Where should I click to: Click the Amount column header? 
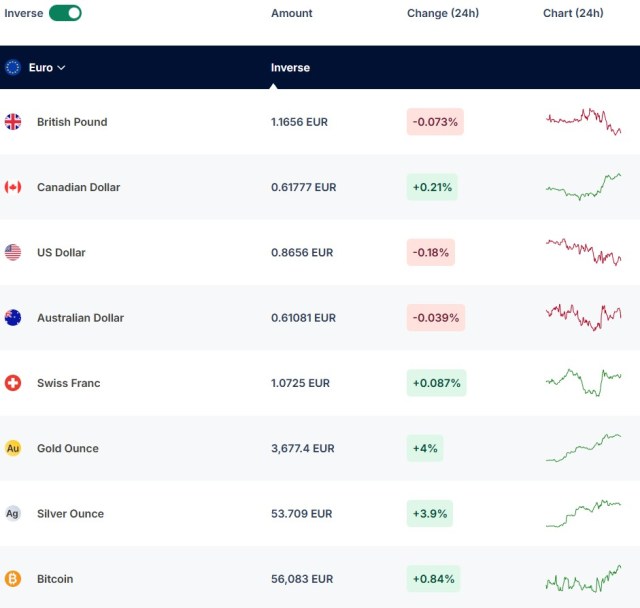click(x=291, y=13)
